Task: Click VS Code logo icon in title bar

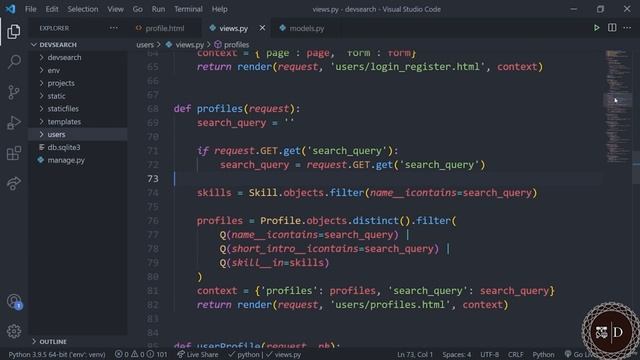Action: pos(11,9)
